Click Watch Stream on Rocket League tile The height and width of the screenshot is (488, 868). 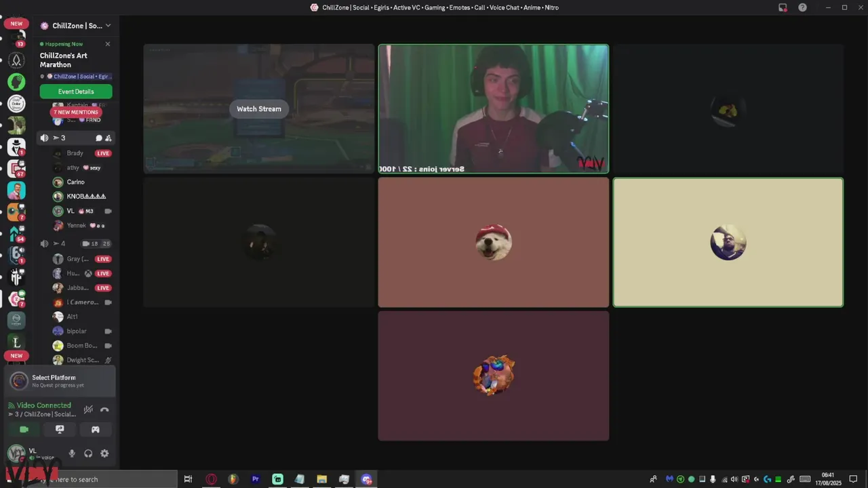pos(258,109)
